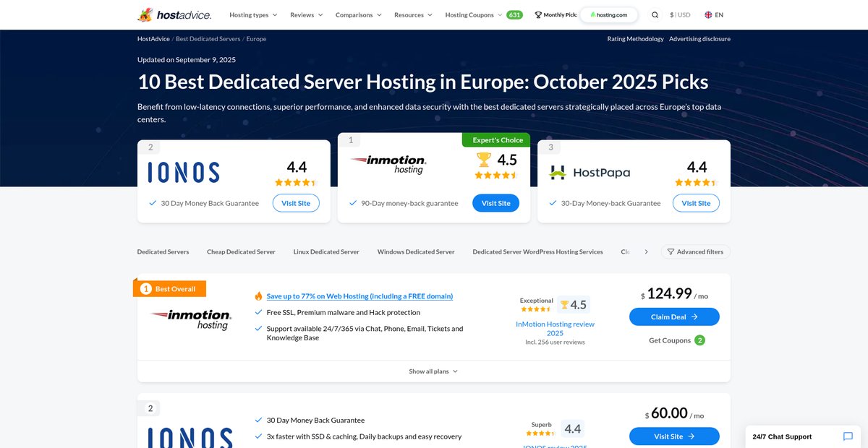Expand Show all plans for InMotion
The image size is (868, 448).
(433, 371)
